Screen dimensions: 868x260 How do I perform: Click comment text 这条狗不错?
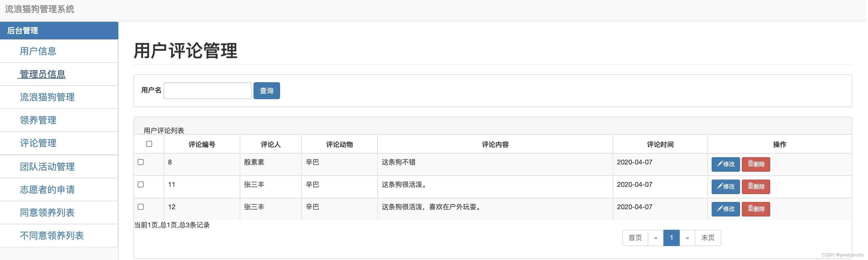click(x=399, y=162)
